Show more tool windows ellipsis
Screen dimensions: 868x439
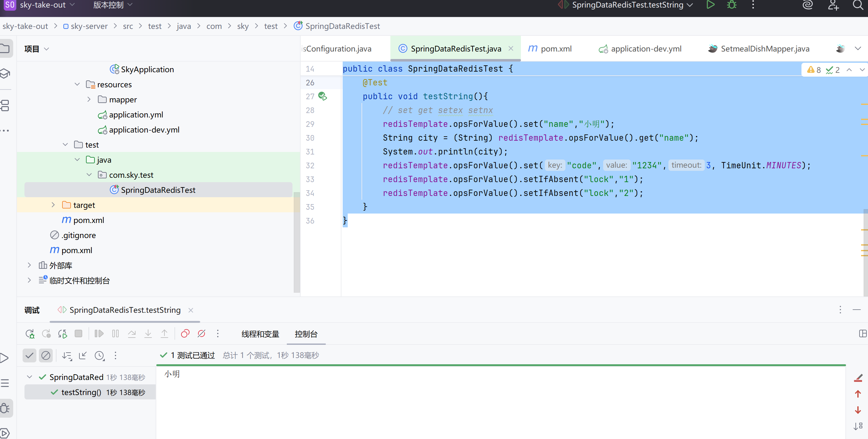[x=5, y=131]
